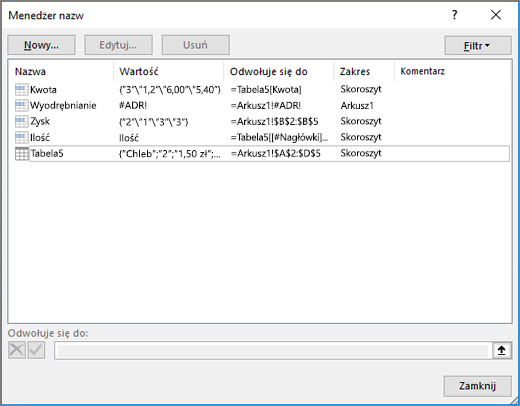The image size is (520, 406).
Task: Click the Zysk value {"2"\"1"\"3"\"3"}
Action: coord(153,122)
